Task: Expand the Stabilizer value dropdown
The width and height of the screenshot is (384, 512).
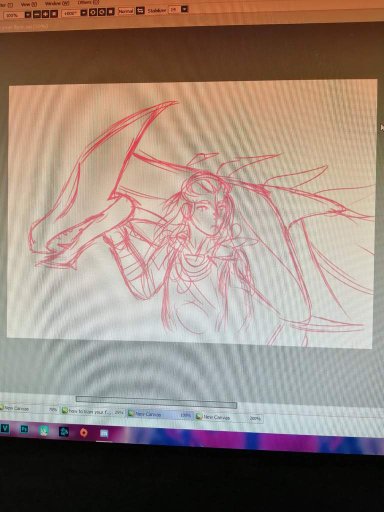Action: pos(184,9)
